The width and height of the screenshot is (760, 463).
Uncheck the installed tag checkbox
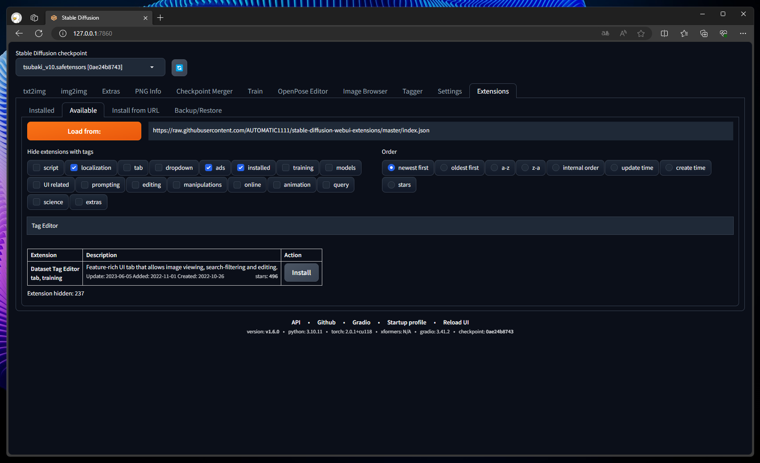pyautogui.click(x=240, y=168)
